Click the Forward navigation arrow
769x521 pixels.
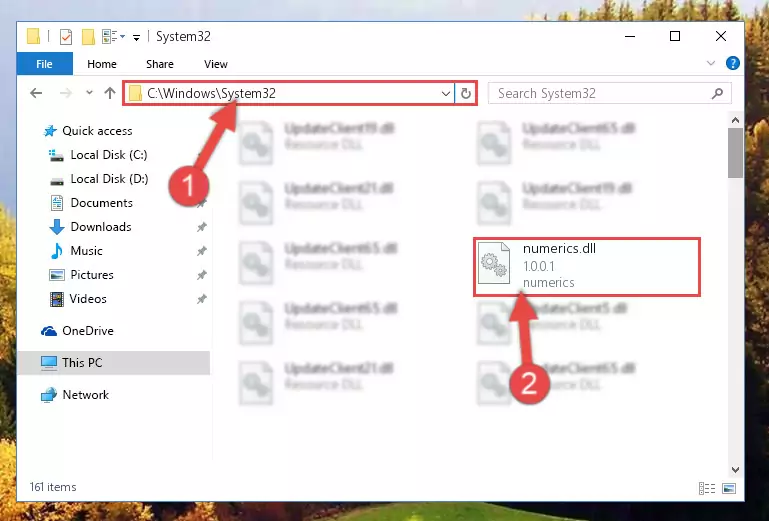tap(65, 93)
